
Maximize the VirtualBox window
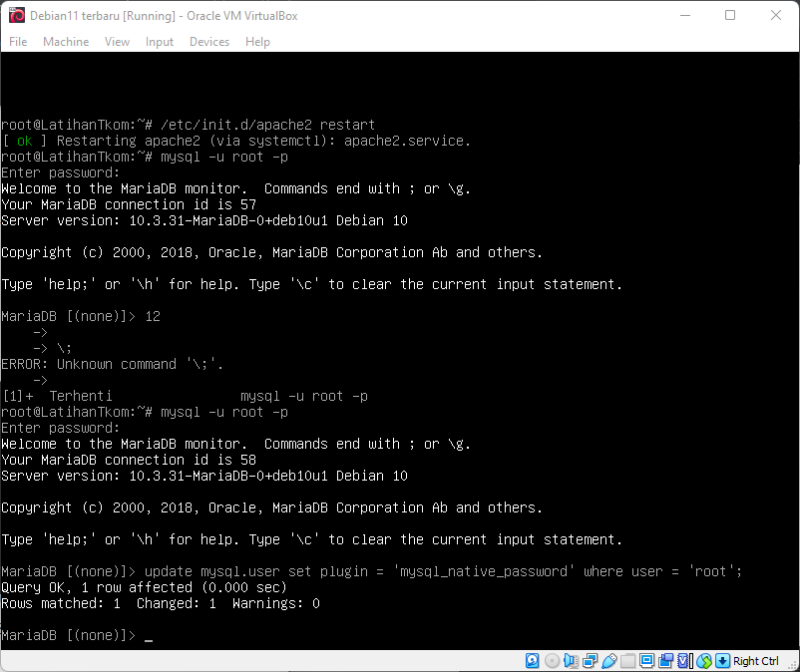[x=730, y=15]
